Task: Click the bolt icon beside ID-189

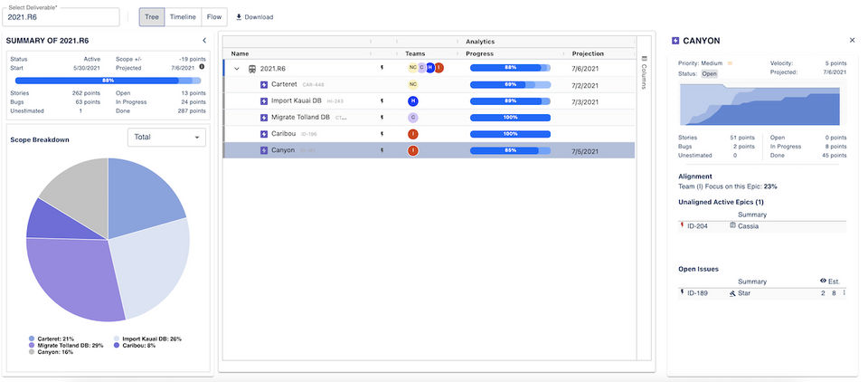Action: tap(682, 292)
